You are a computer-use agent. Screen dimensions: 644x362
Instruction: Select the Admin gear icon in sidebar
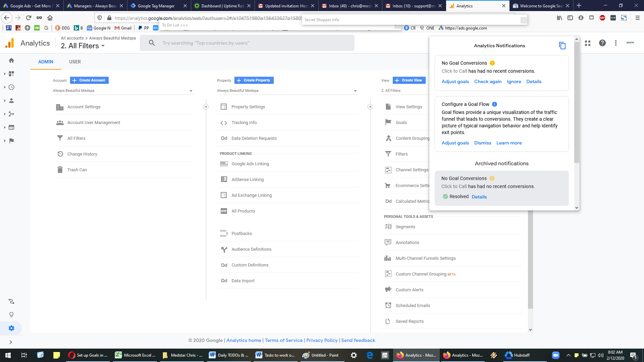click(x=11, y=328)
